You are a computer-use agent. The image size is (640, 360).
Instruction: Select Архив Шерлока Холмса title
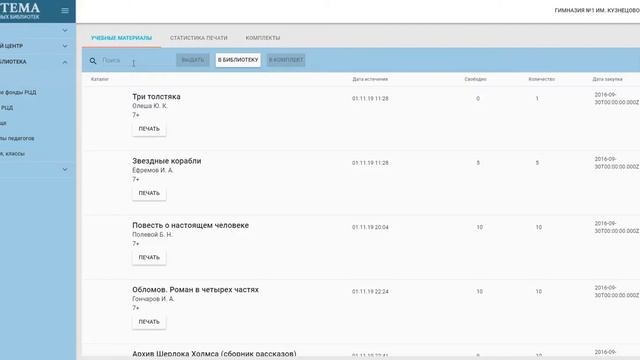[x=214, y=353]
